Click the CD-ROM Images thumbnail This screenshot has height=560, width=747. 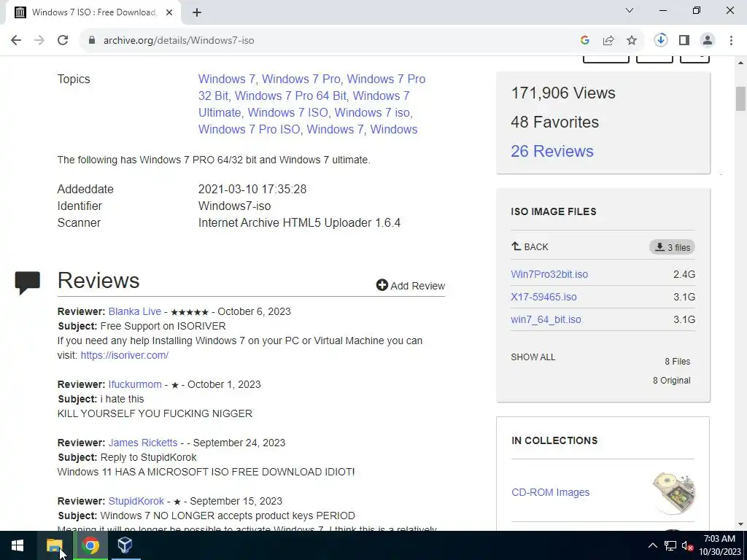point(673,492)
